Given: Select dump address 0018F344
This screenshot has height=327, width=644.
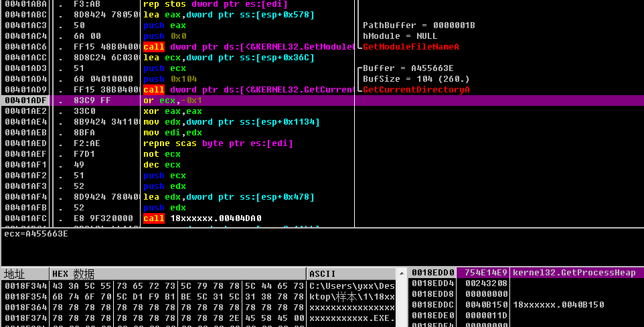Looking at the screenshot, I should pyautogui.click(x=26, y=286).
